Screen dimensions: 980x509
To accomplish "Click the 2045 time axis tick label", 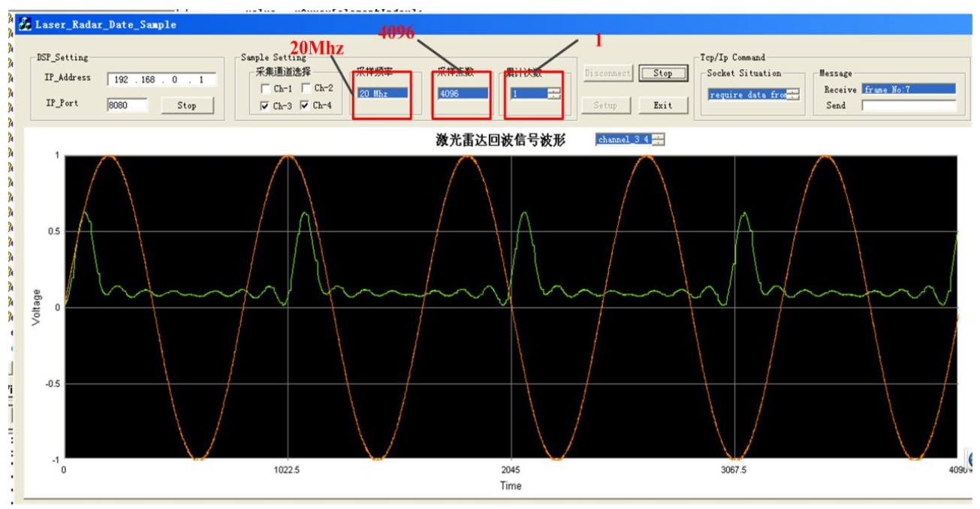I will (x=511, y=470).
